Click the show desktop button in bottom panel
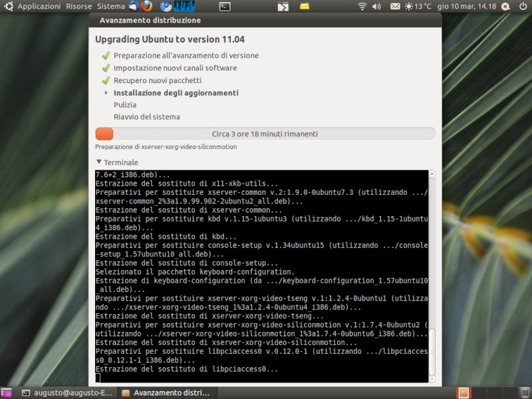 (5, 393)
